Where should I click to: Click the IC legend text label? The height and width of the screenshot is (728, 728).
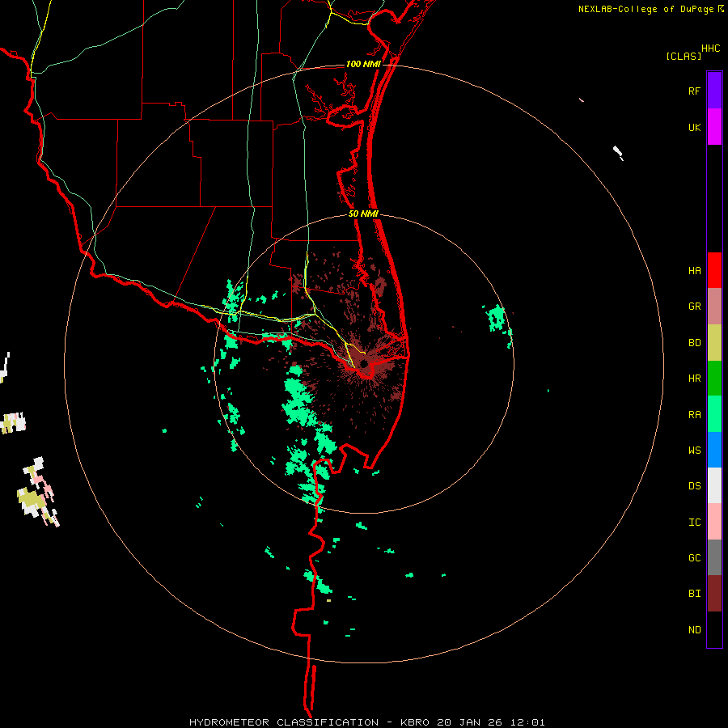pos(694,522)
